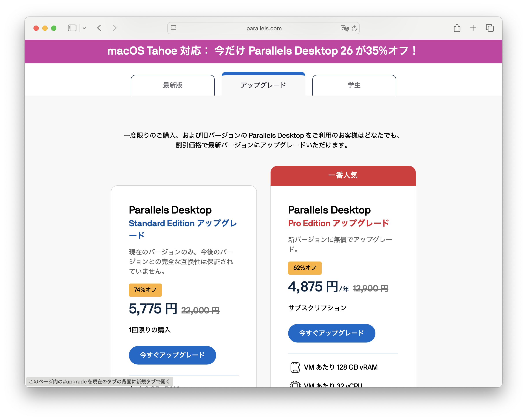Click Pro Edition アップグレード heading

coord(338,223)
